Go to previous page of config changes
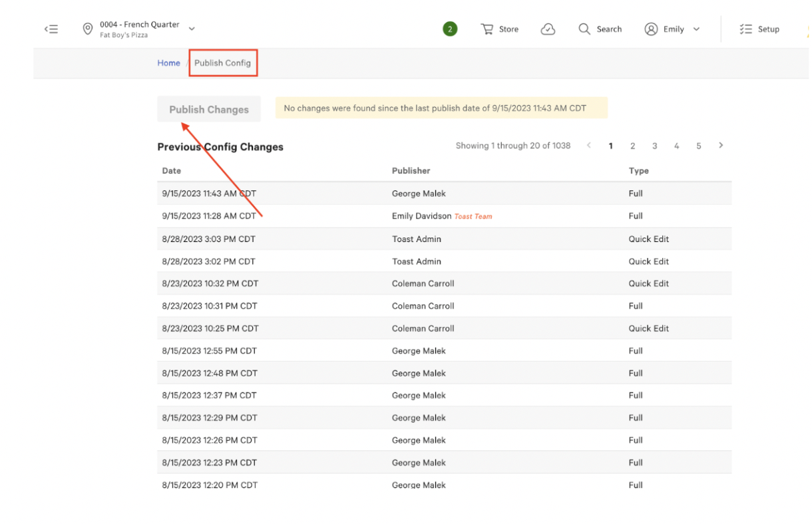The image size is (812, 524). [588, 146]
